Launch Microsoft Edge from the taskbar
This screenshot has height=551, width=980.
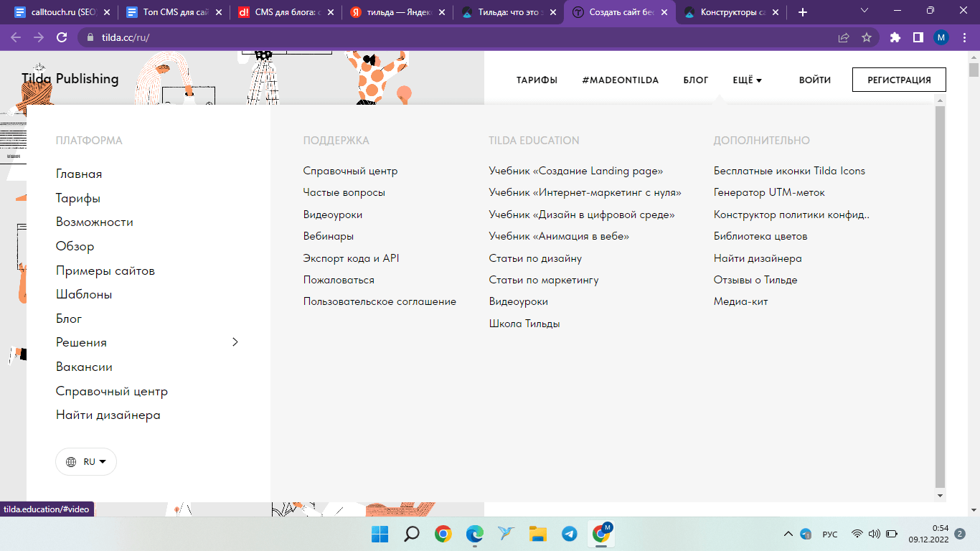pyautogui.click(x=475, y=534)
